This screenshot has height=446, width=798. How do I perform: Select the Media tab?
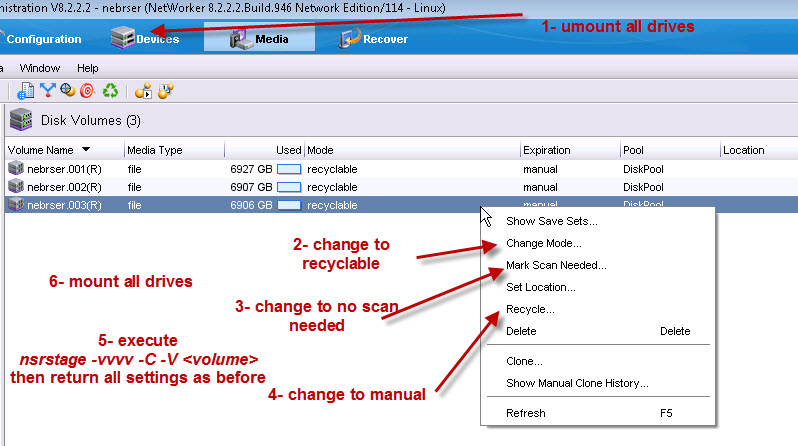[x=260, y=39]
